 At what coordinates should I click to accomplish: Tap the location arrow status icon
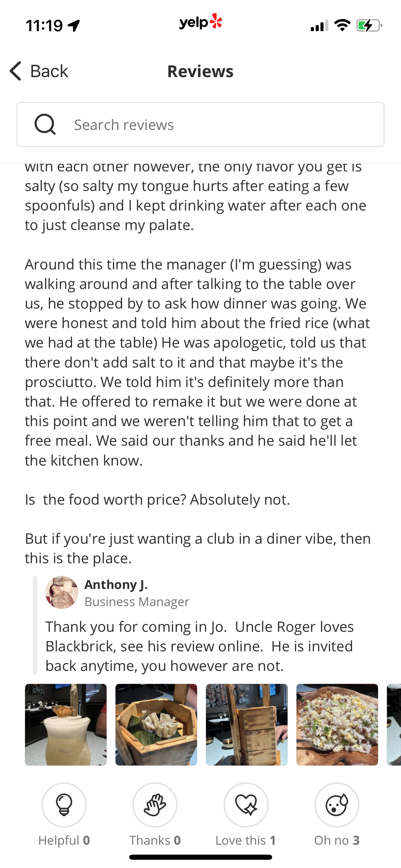point(74,25)
